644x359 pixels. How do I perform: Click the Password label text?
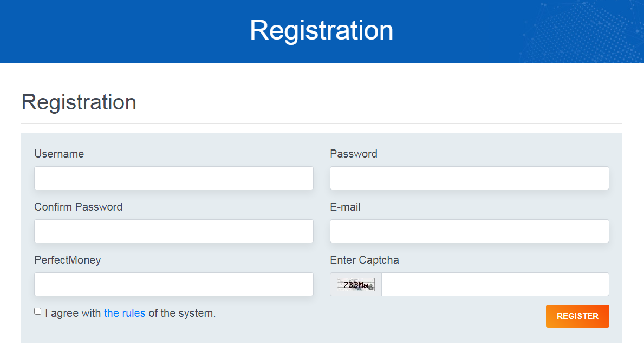(354, 154)
